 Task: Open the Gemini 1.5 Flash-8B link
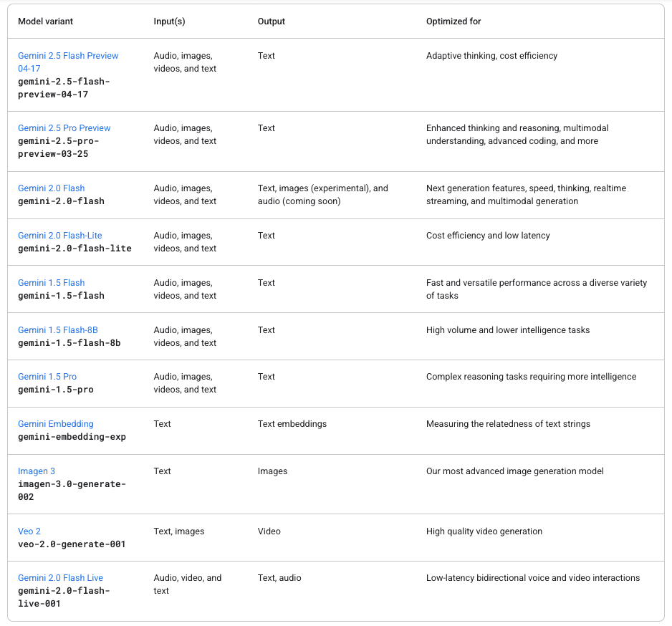tap(58, 330)
